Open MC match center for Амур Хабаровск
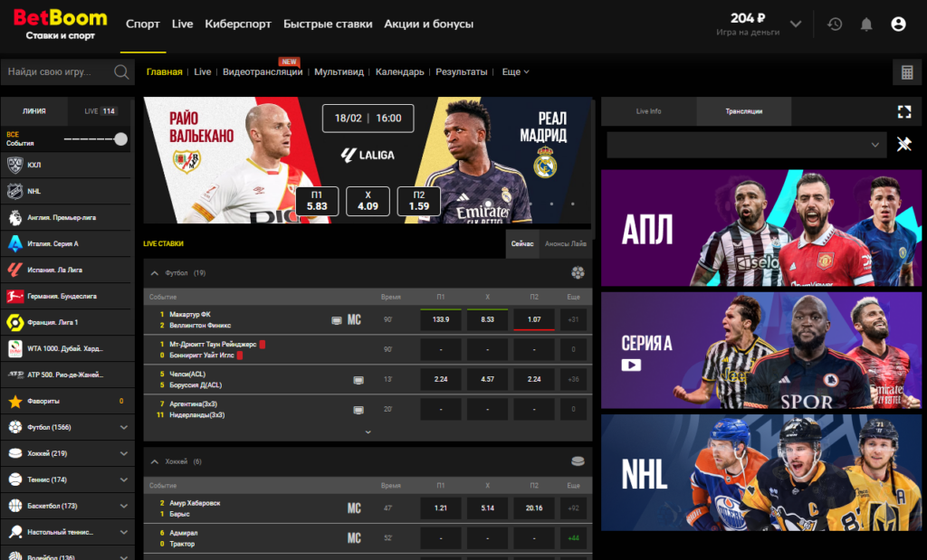 pyautogui.click(x=354, y=508)
